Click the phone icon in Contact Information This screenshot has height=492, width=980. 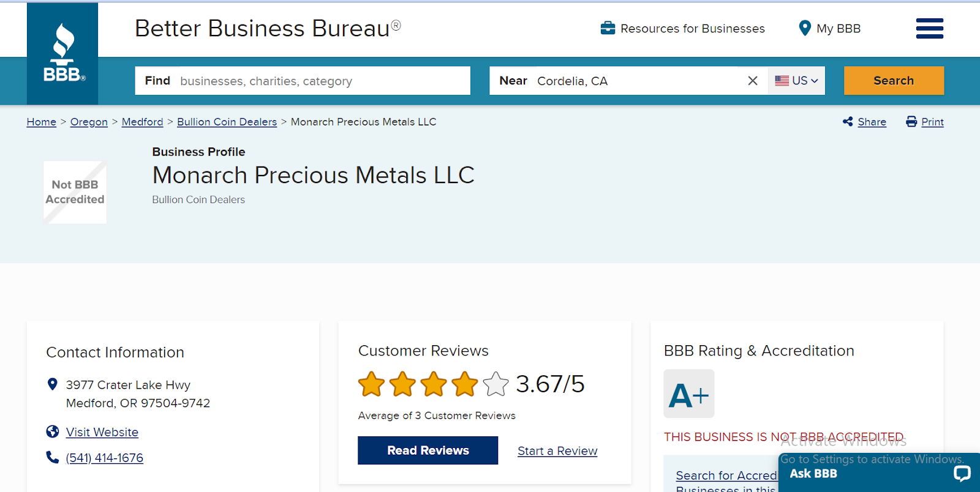click(53, 457)
